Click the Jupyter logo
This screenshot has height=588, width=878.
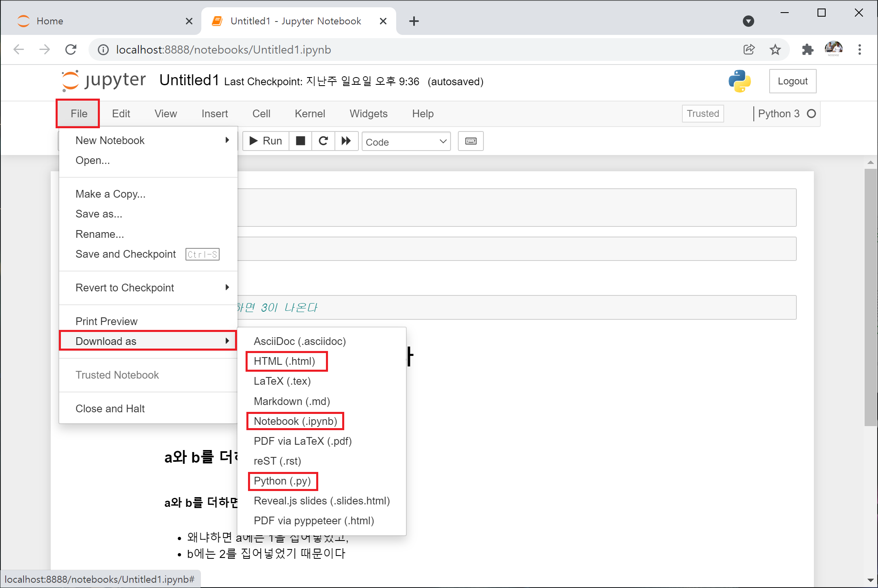[104, 80]
